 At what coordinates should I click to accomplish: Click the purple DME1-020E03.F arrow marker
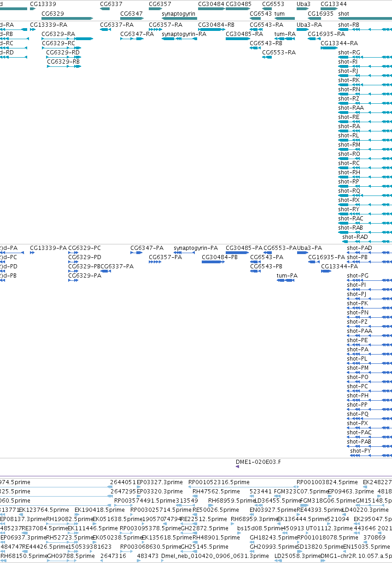237,467
